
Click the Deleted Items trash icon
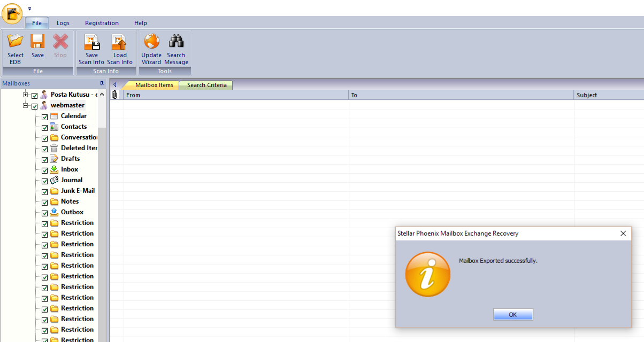pyautogui.click(x=54, y=148)
